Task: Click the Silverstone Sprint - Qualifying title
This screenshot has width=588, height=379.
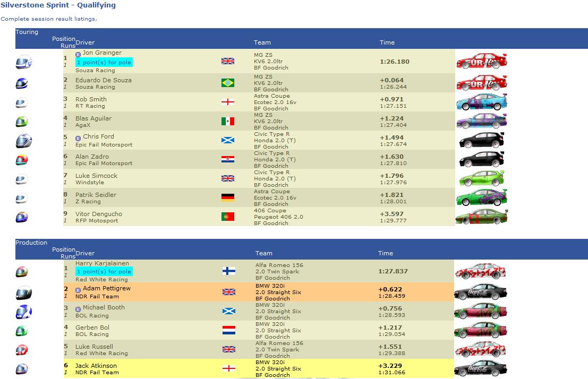Action: point(58,5)
